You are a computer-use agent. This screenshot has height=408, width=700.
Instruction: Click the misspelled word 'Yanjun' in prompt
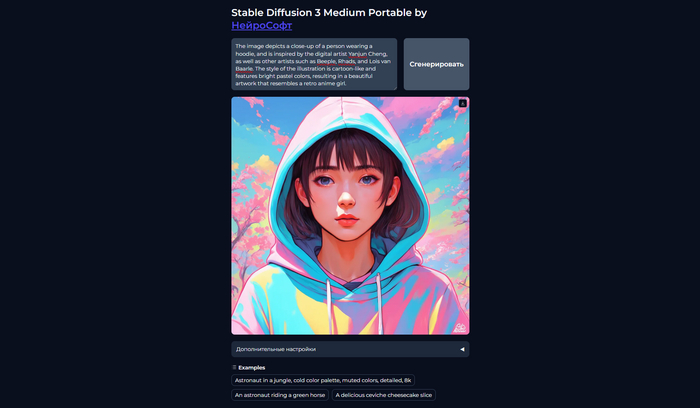357,54
